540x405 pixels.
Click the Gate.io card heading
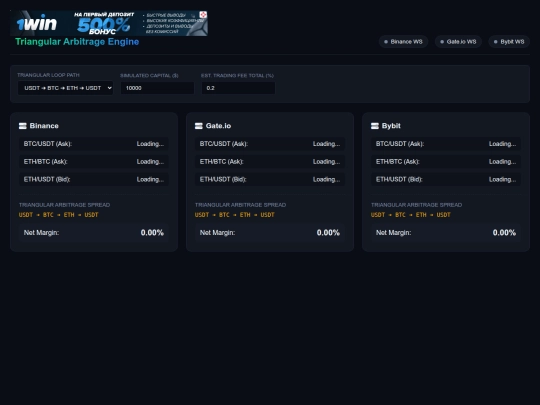pos(218,126)
